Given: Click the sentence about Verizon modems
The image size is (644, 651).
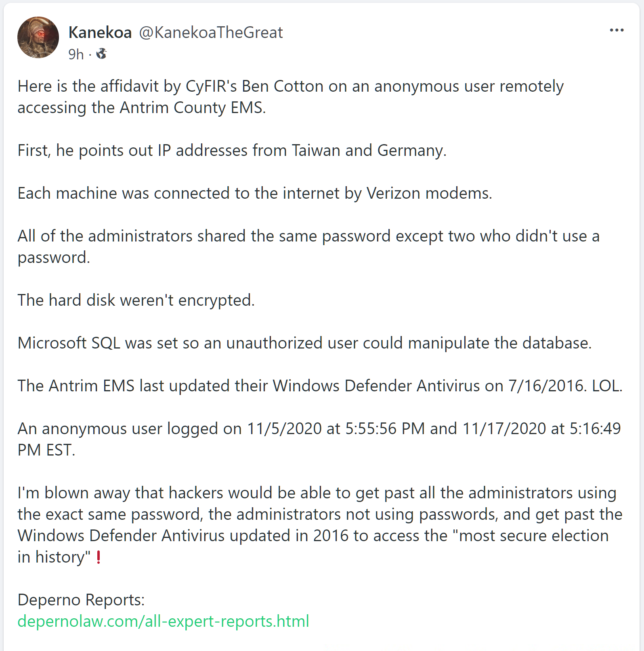Looking at the screenshot, I should click(x=254, y=193).
